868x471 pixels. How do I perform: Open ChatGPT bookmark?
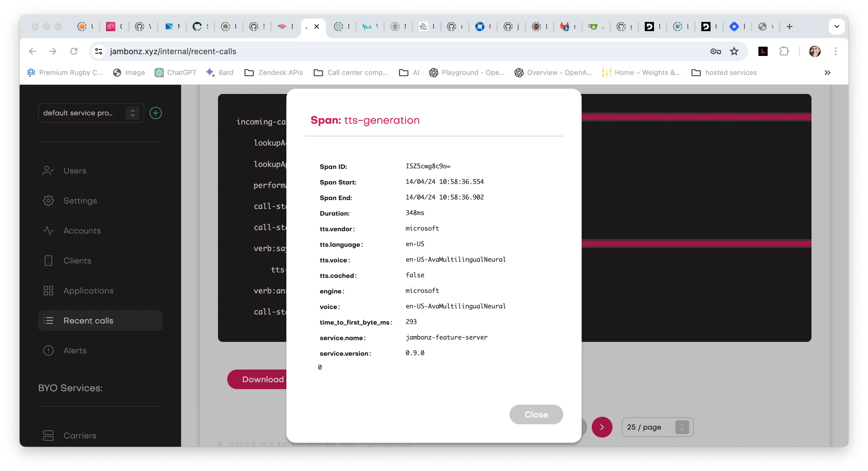(x=176, y=72)
